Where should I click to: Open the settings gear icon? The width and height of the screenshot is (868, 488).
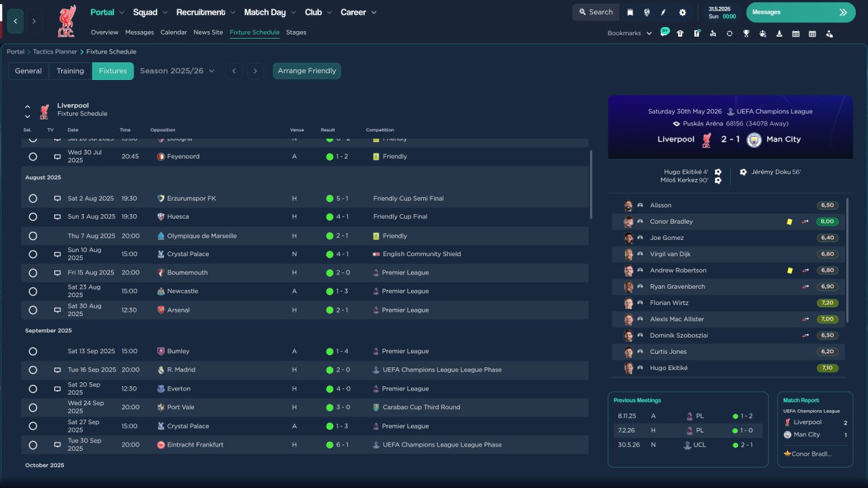point(682,12)
